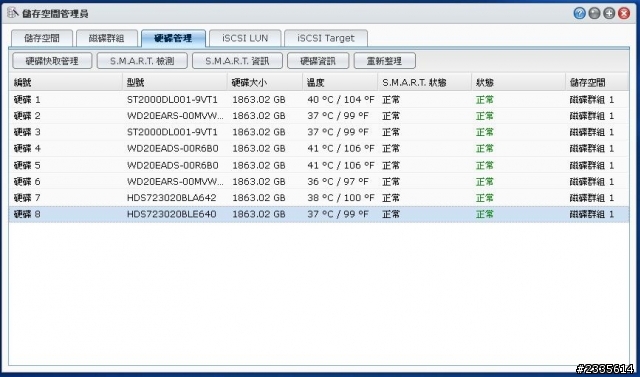Click the 硬碟快取管理 button
Viewport: 640px width, 377px height.
tap(52, 61)
